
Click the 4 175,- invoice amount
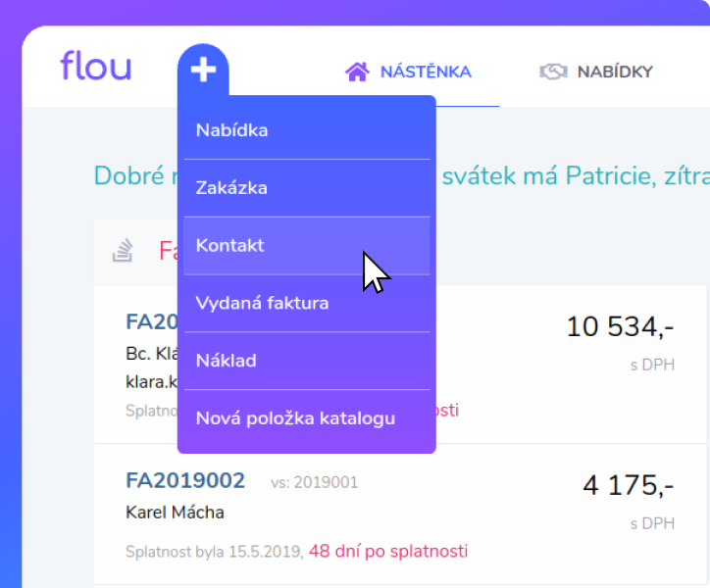[629, 486]
